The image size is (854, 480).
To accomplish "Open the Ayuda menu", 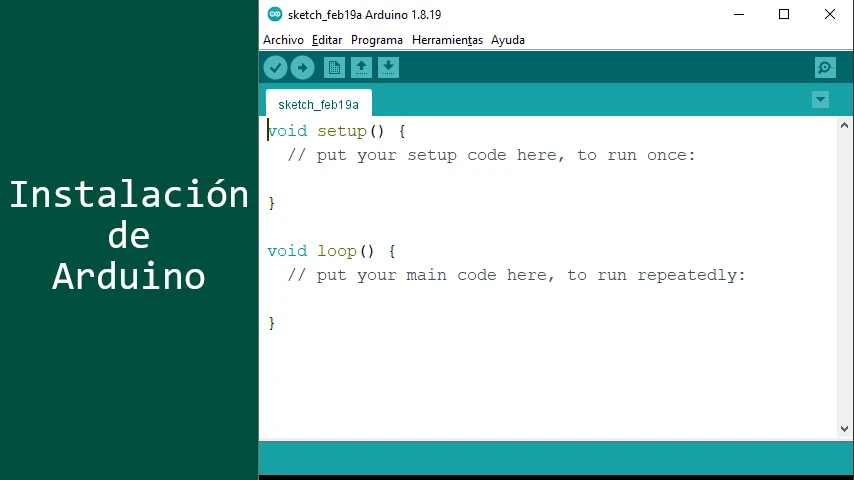I will 508,40.
